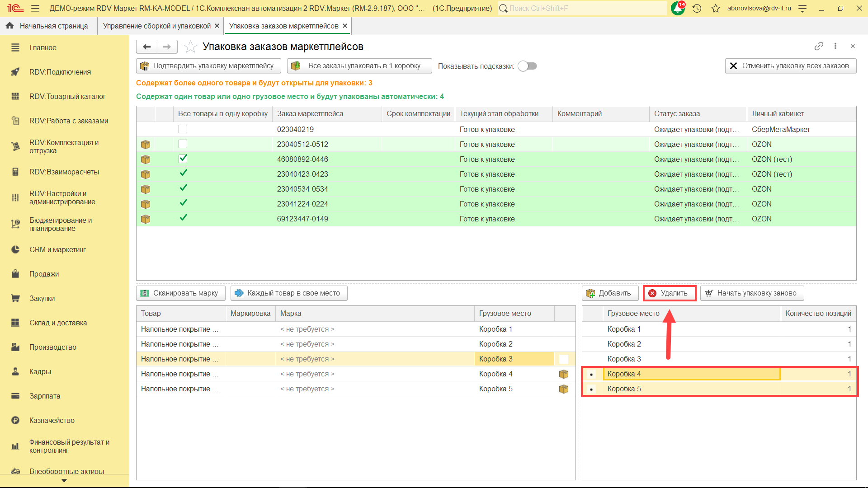Click the Удалить button
This screenshot has height=488, width=868.
pos(669,293)
